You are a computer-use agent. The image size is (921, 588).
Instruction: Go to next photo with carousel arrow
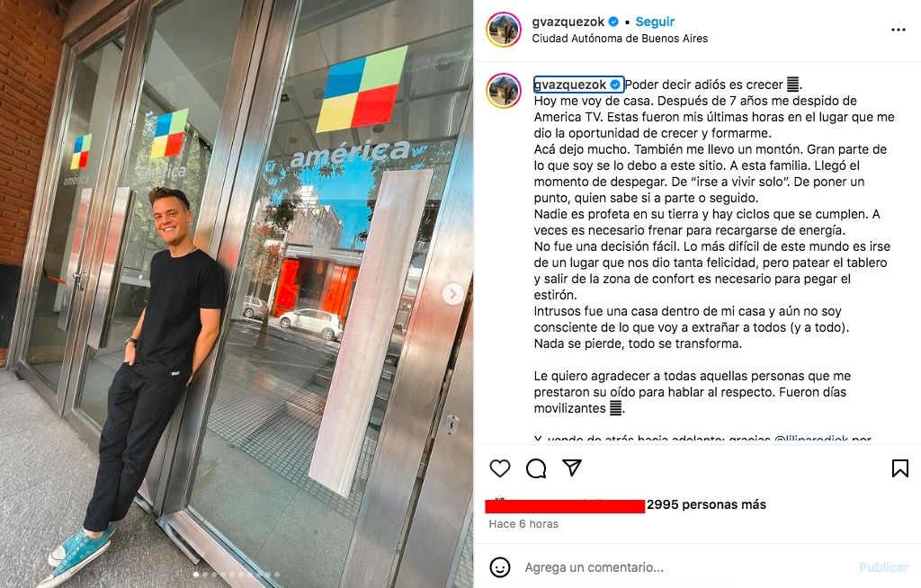click(453, 294)
